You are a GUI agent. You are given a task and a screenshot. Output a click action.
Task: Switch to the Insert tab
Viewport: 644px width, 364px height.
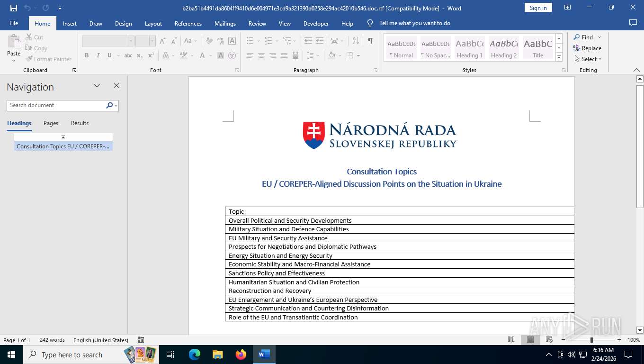70,24
